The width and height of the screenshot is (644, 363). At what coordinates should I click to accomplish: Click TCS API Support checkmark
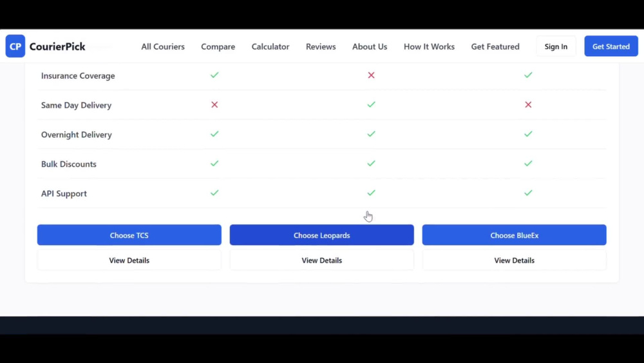(x=214, y=193)
